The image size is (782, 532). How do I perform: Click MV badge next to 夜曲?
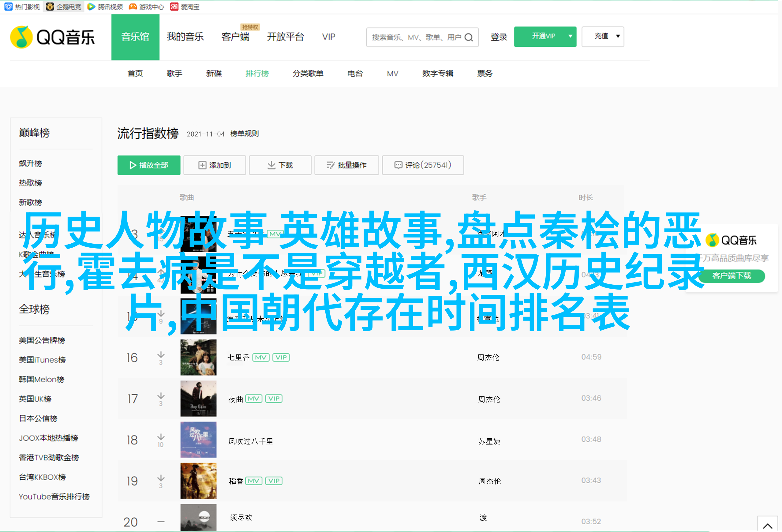(x=254, y=399)
